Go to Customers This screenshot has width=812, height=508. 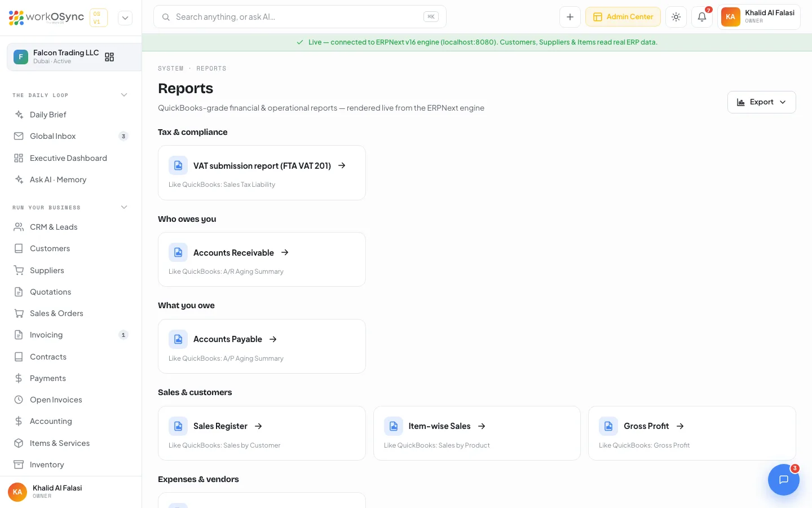(x=71, y=248)
